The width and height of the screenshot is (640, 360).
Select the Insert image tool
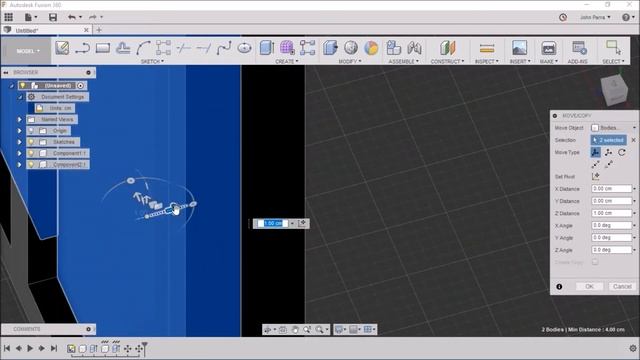tap(520, 48)
